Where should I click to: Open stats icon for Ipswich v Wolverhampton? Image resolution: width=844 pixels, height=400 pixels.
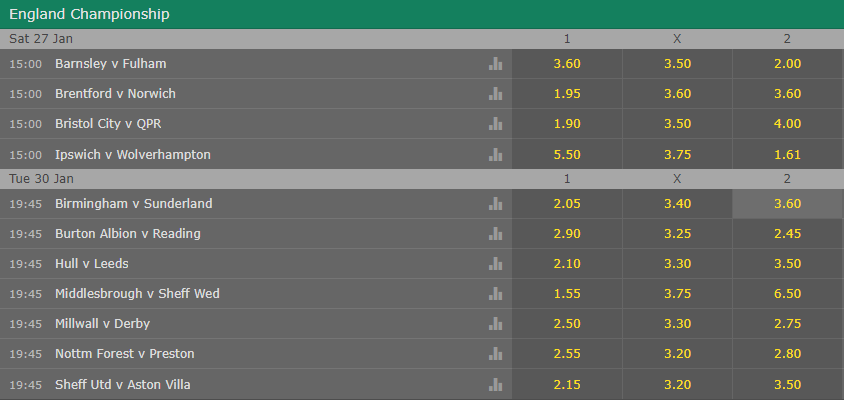[495, 155]
